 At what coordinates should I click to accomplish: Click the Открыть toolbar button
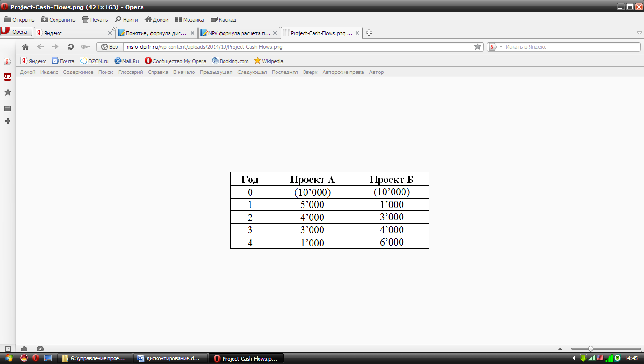[19, 20]
